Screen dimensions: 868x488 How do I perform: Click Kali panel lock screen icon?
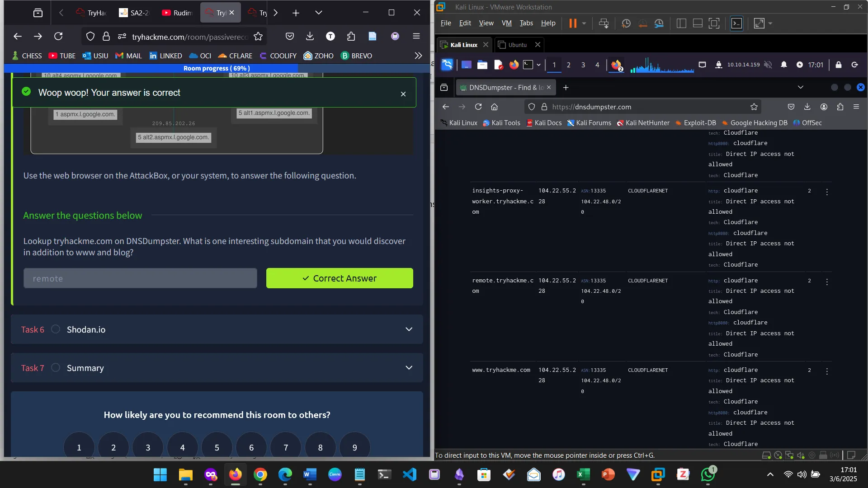pos(838,65)
